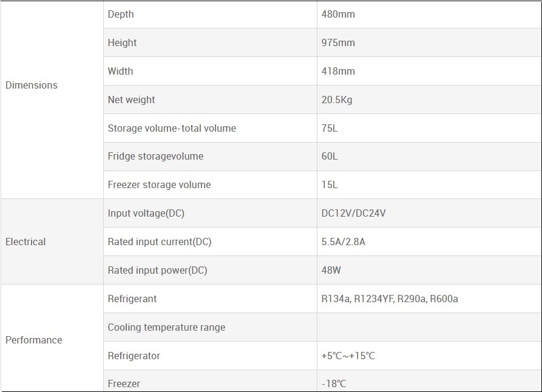Select the Depth row label

coord(121,14)
